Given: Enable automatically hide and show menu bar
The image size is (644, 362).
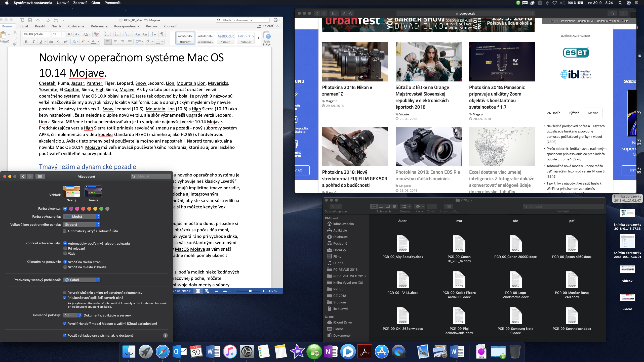Looking at the screenshot, I should 65,231.
